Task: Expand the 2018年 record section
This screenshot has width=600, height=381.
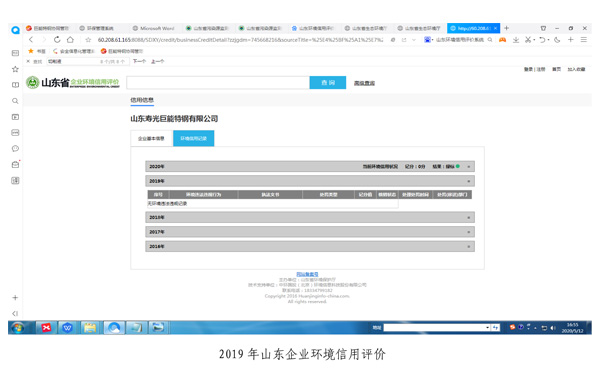Action: (x=310, y=217)
